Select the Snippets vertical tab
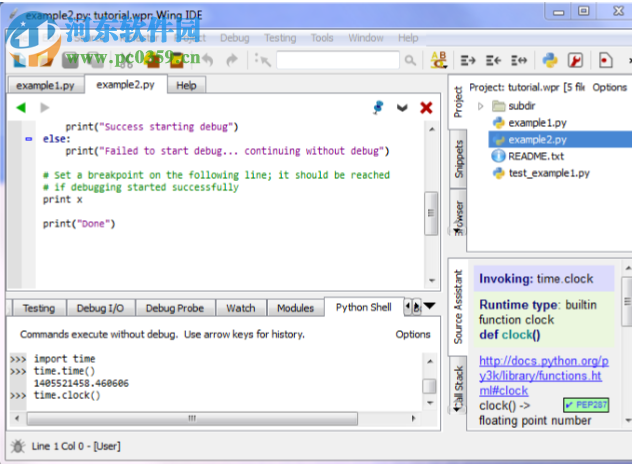The image size is (632, 464). coord(458,159)
